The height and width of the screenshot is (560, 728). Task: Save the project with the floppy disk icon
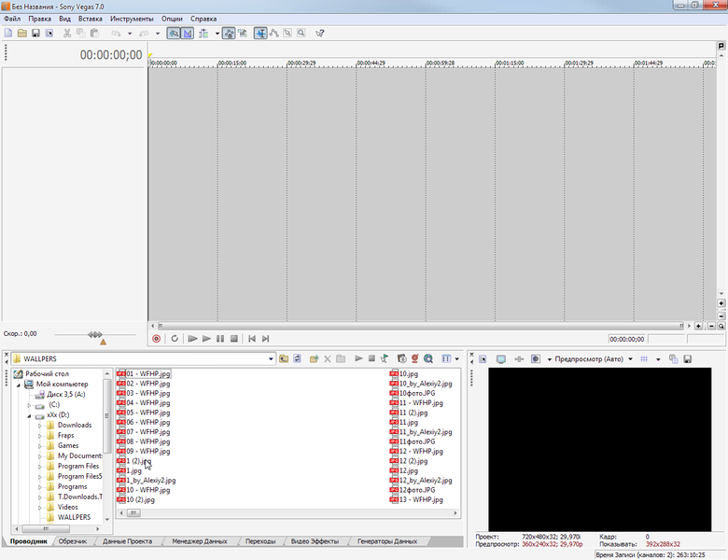tap(35, 34)
